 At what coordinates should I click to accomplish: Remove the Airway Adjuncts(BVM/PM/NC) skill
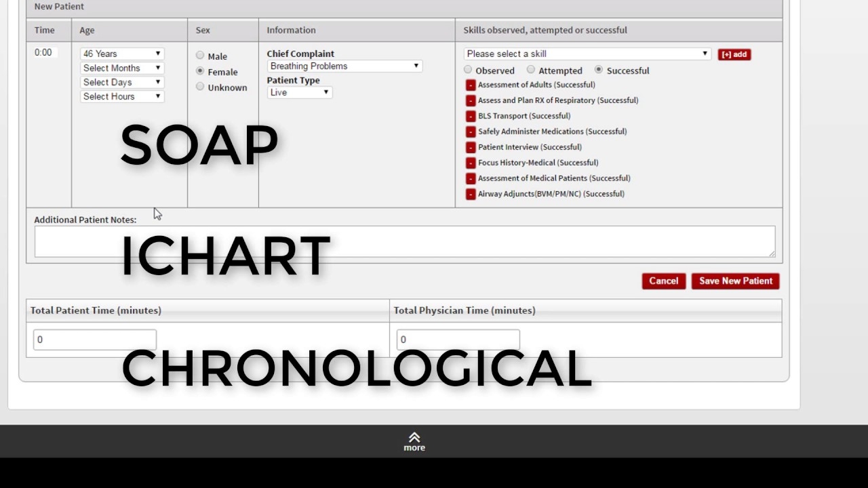[471, 194]
